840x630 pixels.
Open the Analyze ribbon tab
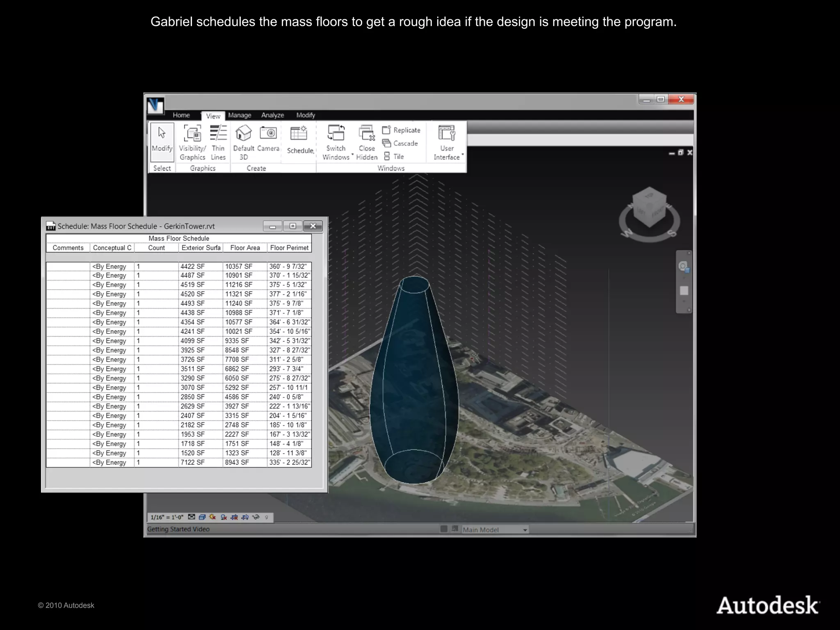273,115
